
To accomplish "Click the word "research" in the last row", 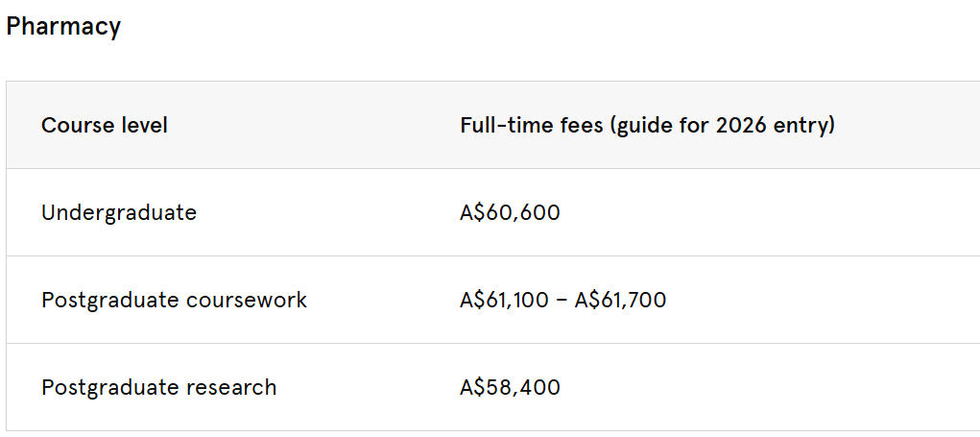I will click(231, 387).
